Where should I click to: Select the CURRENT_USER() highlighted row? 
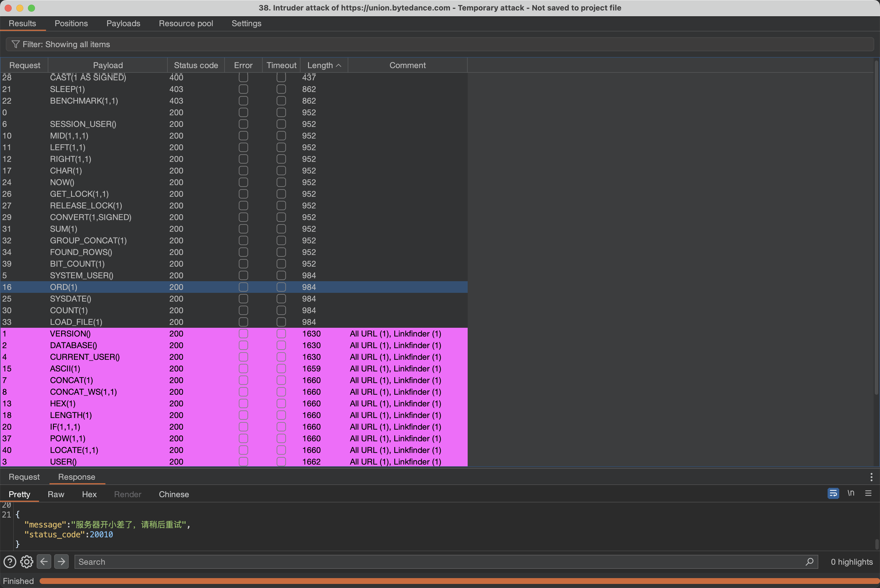pos(234,357)
